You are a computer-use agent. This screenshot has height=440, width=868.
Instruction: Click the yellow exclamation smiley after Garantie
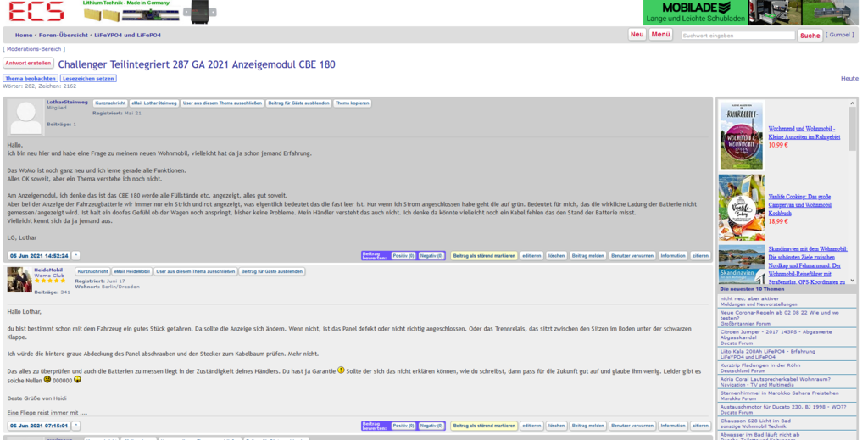[x=341, y=370]
